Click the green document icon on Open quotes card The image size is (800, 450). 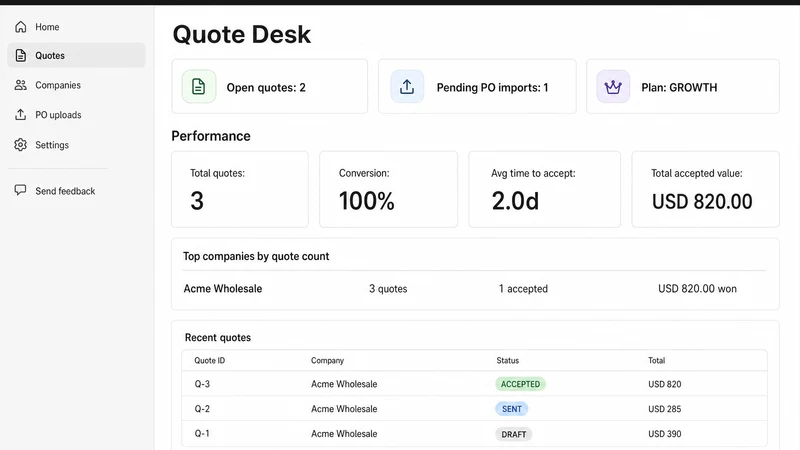199,87
